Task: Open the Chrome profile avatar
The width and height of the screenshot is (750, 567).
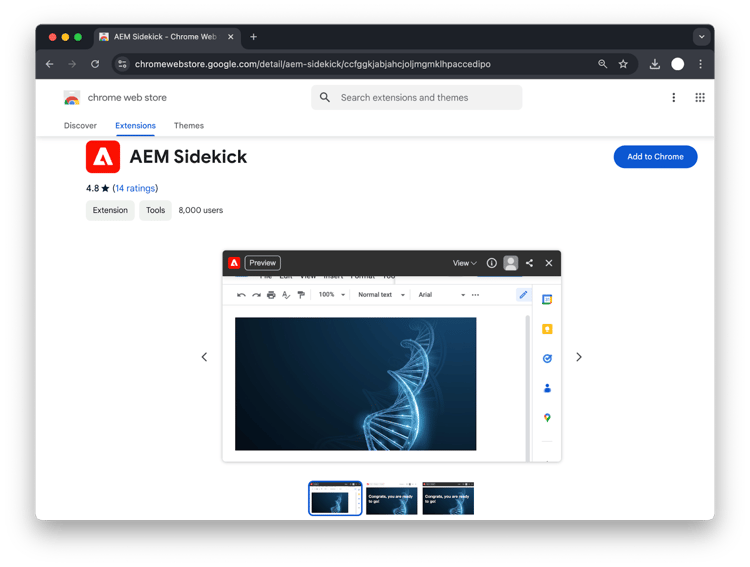Action: [x=677, y=64]
